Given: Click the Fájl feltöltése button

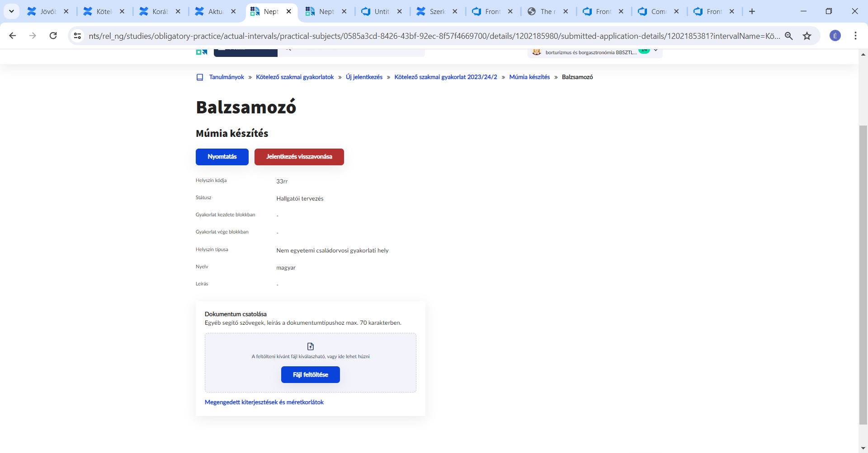Looking at the screenshot, I should (311, 375).
